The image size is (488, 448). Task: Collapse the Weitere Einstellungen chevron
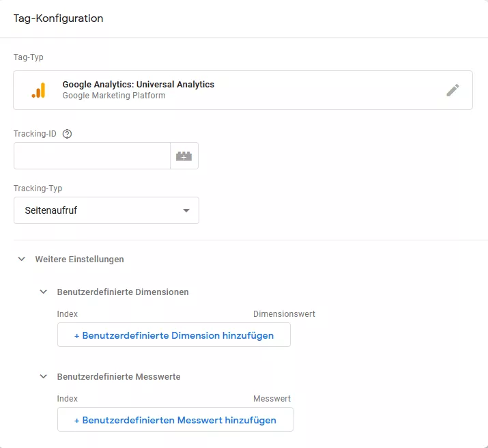(21, 259)
